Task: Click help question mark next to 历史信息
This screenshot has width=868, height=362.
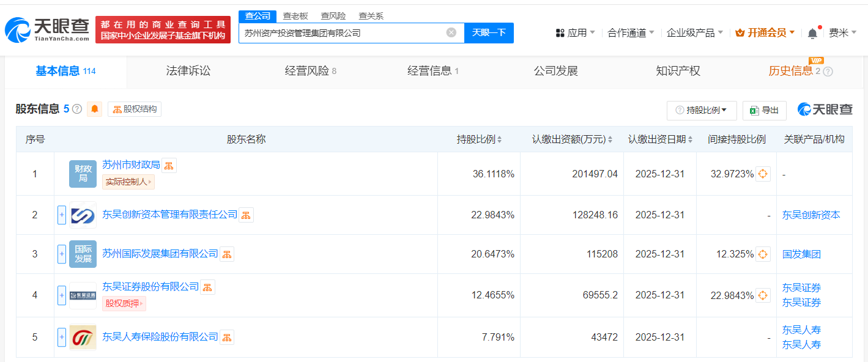Action: coord(828,72)
